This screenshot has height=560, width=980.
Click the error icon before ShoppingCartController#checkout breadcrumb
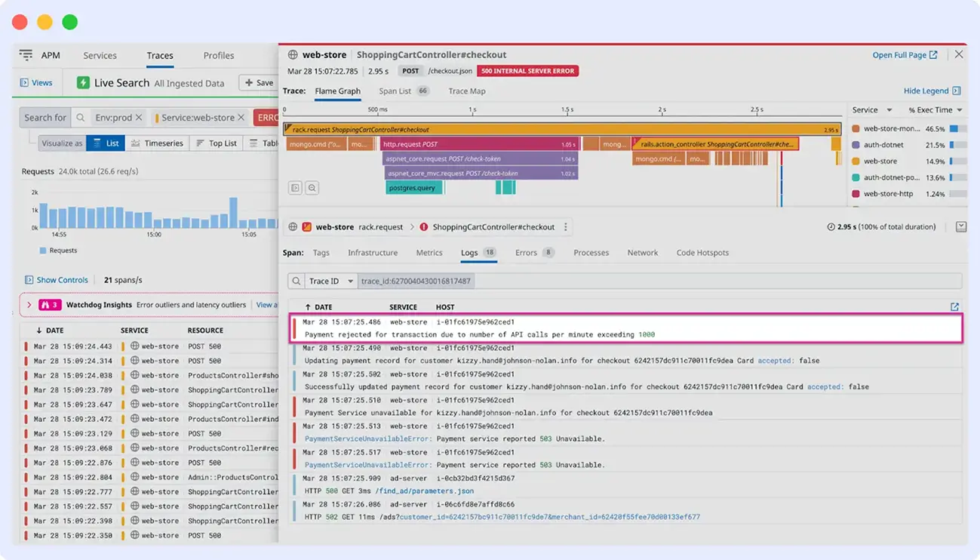point(422,226)
